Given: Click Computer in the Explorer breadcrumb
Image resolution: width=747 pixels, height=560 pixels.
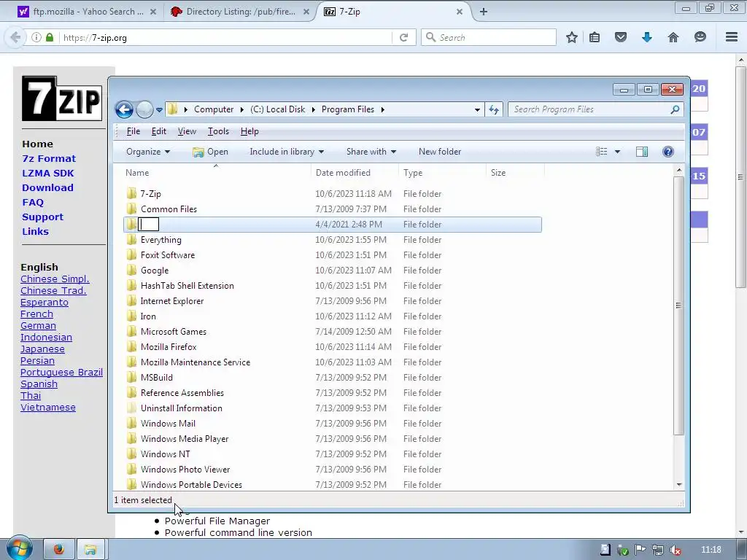Looking at the screenshot, I should [x=214, y=109].
